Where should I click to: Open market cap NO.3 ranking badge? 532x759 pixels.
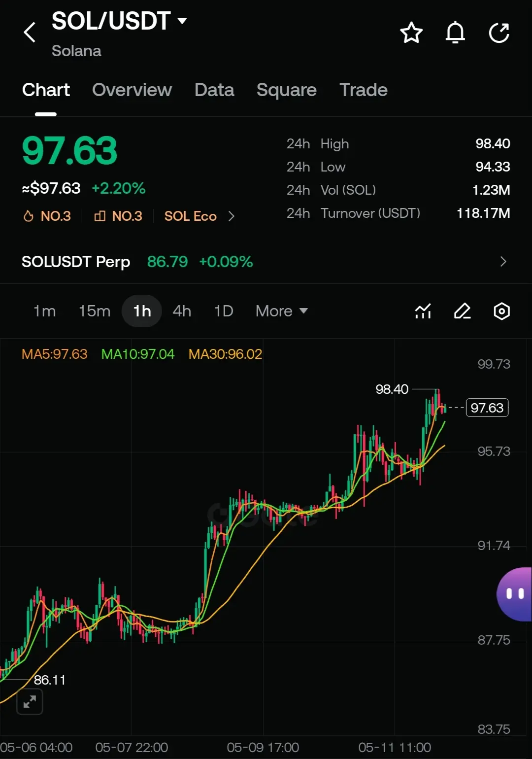coord(118,216)
